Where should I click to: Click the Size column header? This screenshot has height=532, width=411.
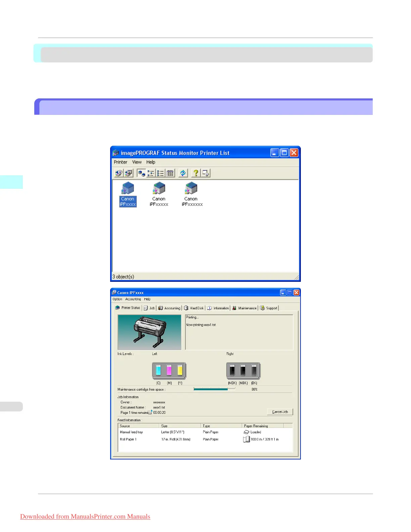click(x=180, y=426)
